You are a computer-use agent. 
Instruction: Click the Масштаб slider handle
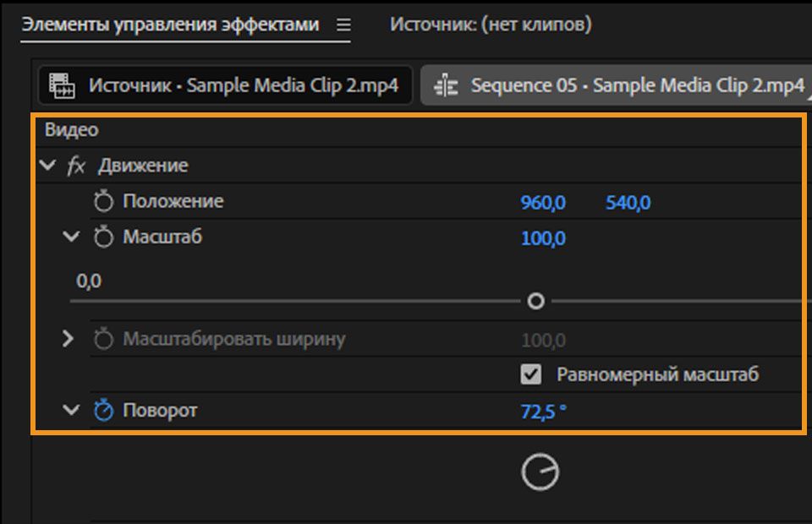point(535,300)
